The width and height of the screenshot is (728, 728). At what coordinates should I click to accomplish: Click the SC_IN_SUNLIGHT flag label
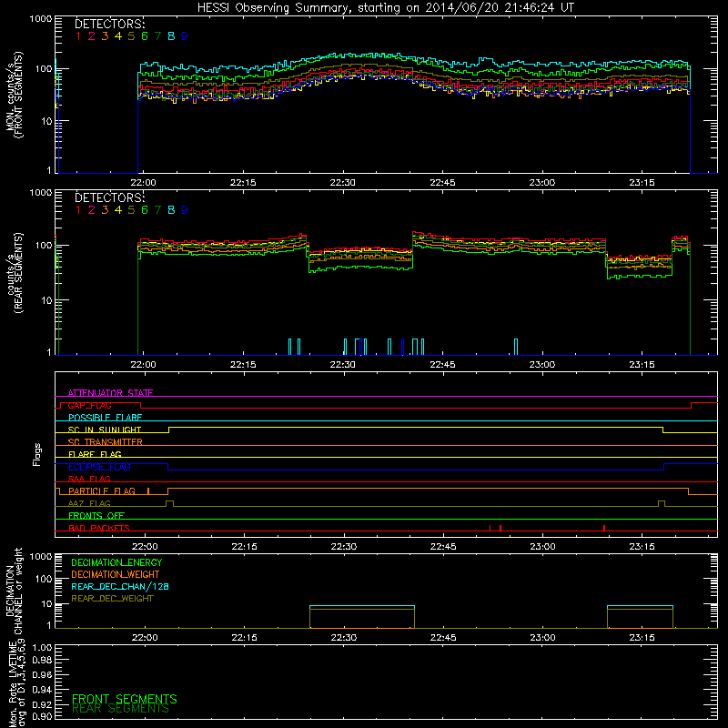coord(105,430)
